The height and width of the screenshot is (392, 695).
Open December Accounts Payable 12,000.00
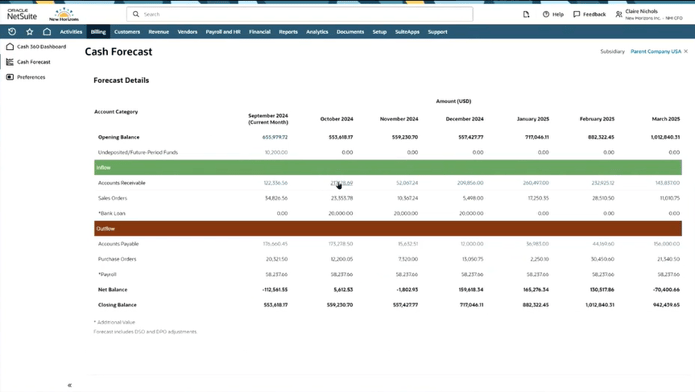click(472, 244)
